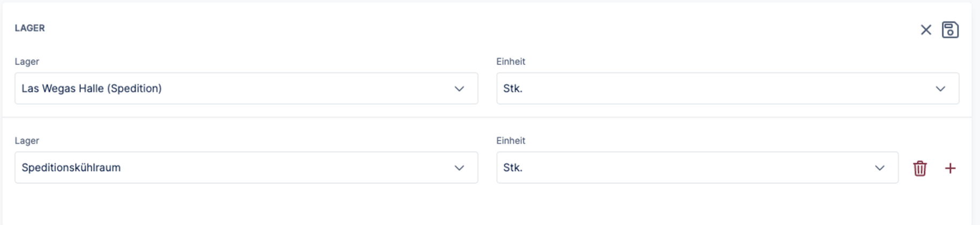This screenshot has width=980, height=225.
Task: Click the Lager label above Speditionskühlraum
Action: pyautogui.click(x=27, y=140)
